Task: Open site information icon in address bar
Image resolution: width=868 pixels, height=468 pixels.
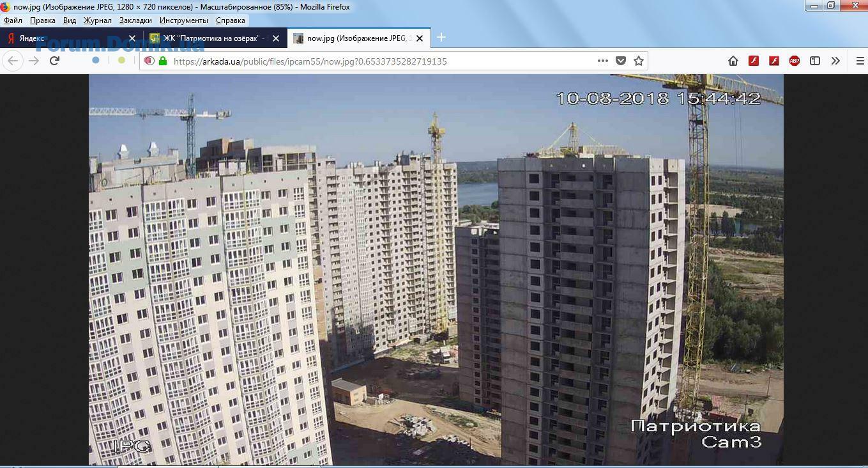Action: tap(149, 61)
